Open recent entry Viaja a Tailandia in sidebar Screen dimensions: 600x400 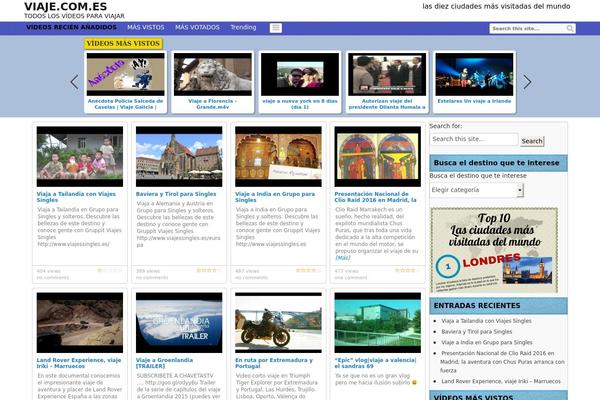486,321
